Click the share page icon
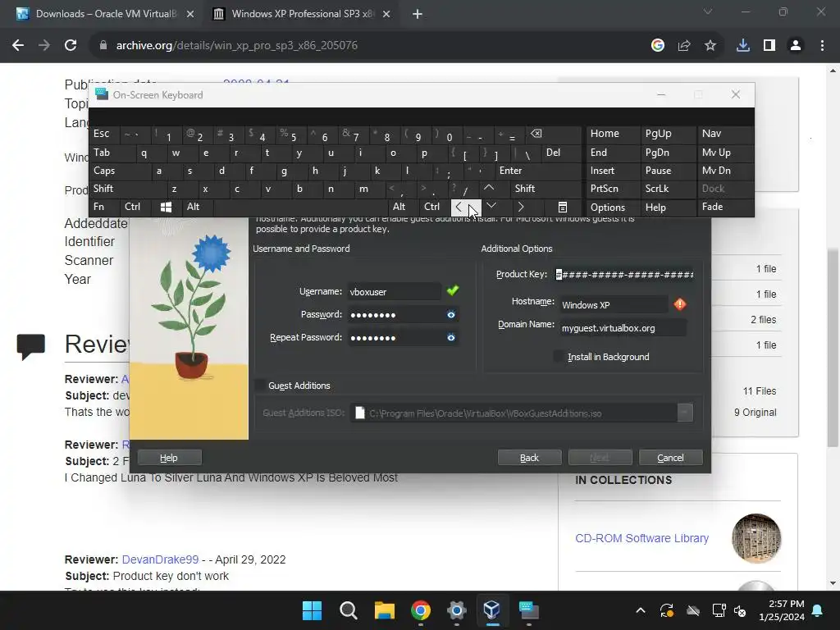840x630 pixels. 684,46
